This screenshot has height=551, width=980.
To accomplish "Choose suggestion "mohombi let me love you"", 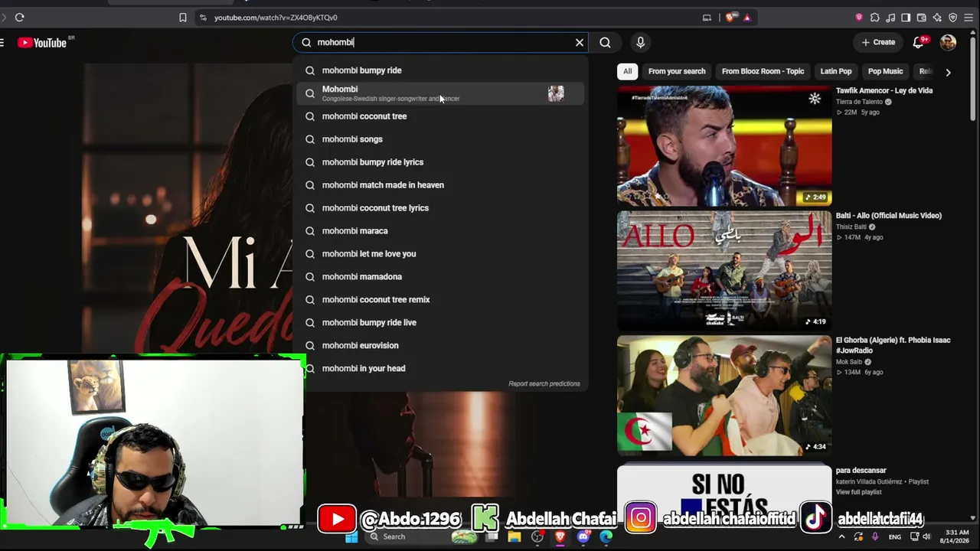I will coord(440,254).
